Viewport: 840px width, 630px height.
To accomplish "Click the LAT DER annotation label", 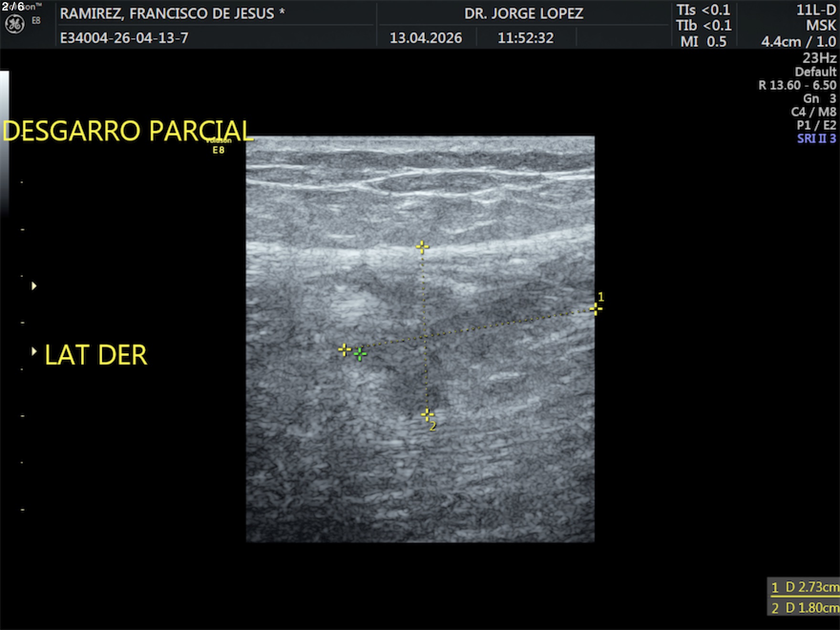I will pos(96,355).
